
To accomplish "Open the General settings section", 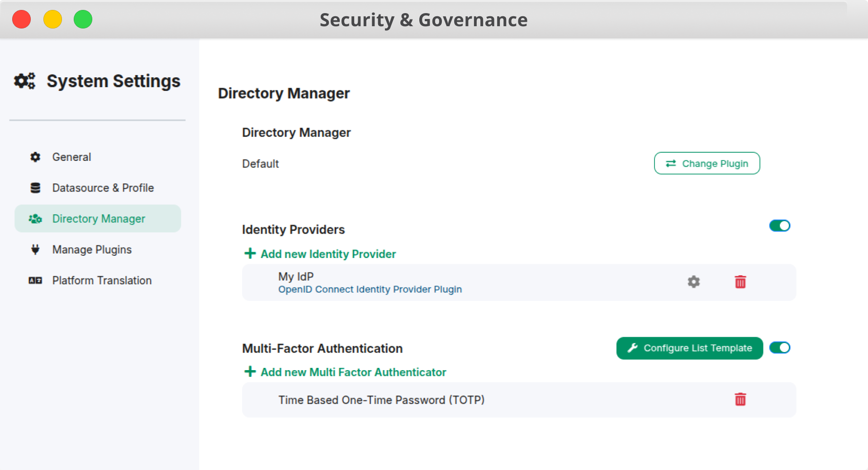I will click(71, 157).
